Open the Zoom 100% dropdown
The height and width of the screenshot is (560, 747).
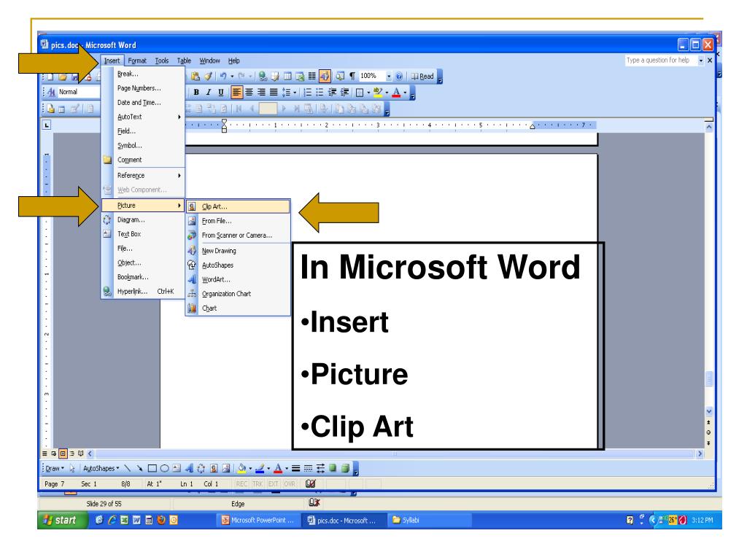pos(389,76)
